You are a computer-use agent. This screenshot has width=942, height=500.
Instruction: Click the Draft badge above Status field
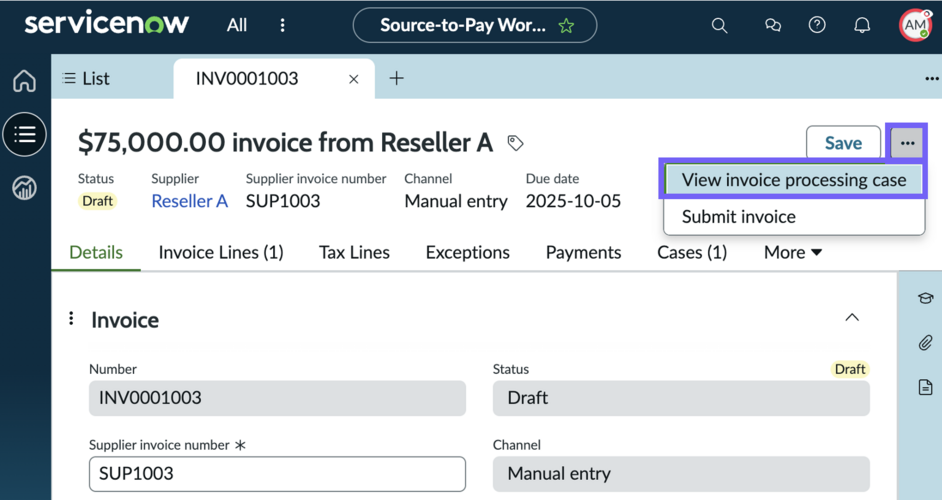click(849, 369)
